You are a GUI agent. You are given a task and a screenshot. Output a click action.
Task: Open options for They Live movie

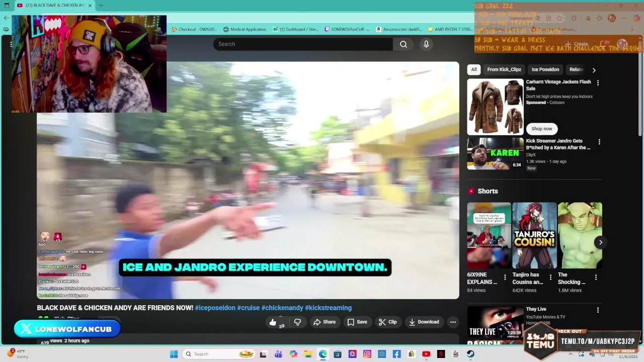pyautogui.click(x=598, y=310)
